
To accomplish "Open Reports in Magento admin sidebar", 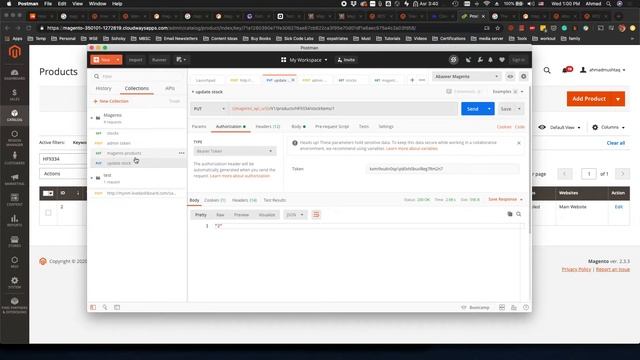I will [x=14, y=221].
